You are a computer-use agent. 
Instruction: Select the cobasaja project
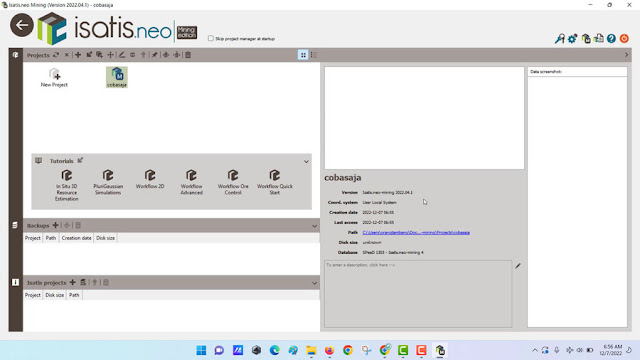(x=117, y=78)
